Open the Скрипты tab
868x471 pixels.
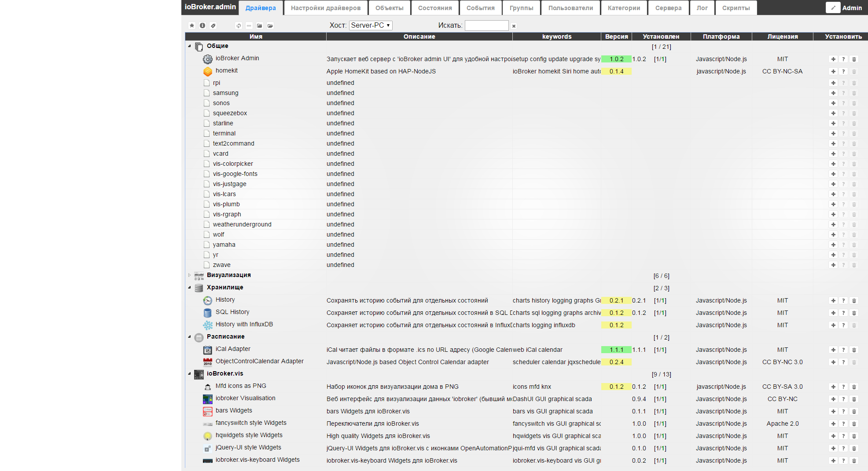point(736,8)
